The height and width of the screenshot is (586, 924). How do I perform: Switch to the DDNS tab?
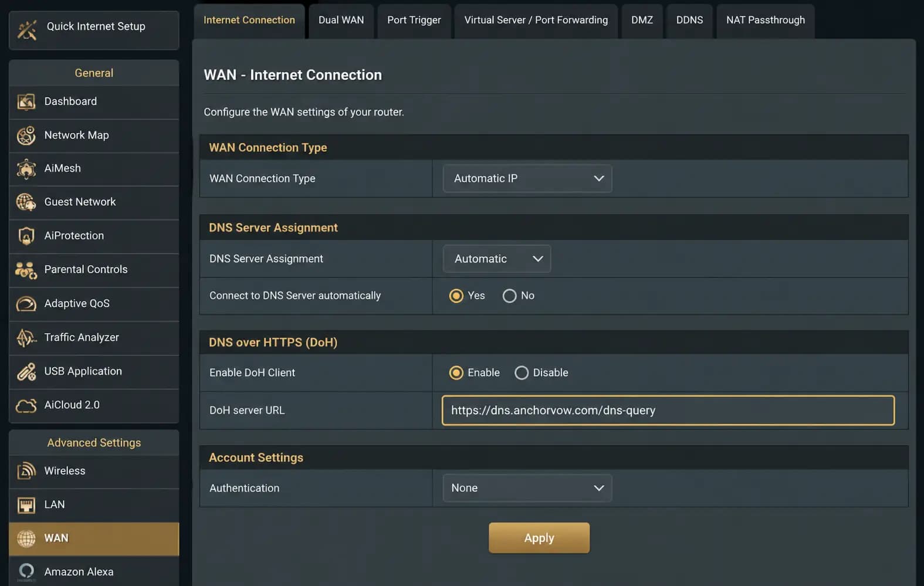pyautogui.click(x=689, y=21)
